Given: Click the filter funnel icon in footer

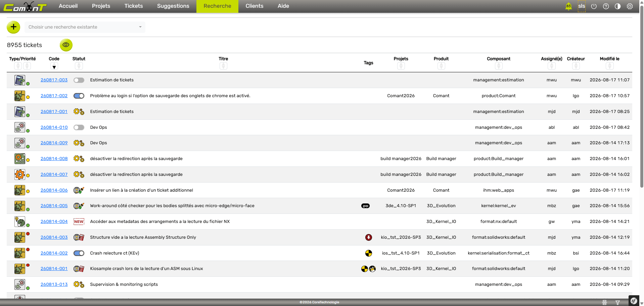Looking at the screenshot, I should coord(617,302).
